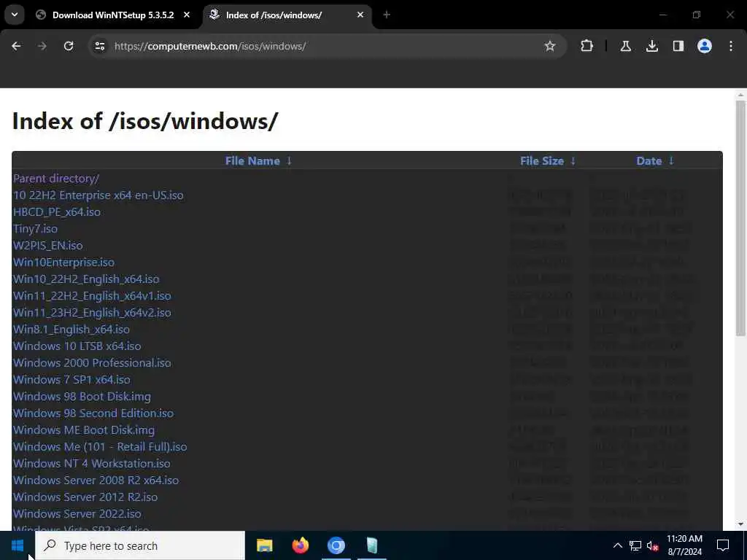Show browser downloads
Screen dimensions: 747x560
coord(651,46)
